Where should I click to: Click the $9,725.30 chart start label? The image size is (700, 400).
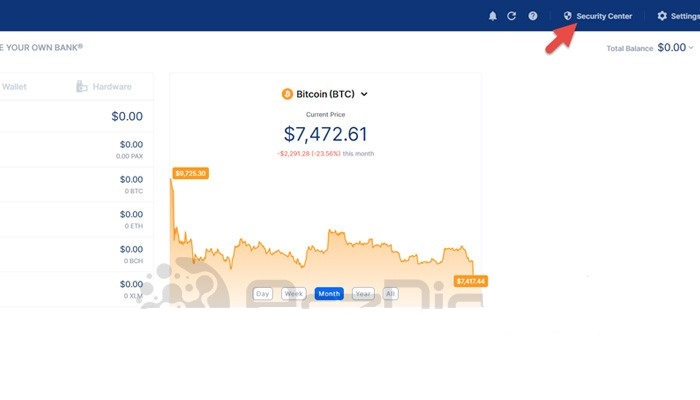point(191,173)
